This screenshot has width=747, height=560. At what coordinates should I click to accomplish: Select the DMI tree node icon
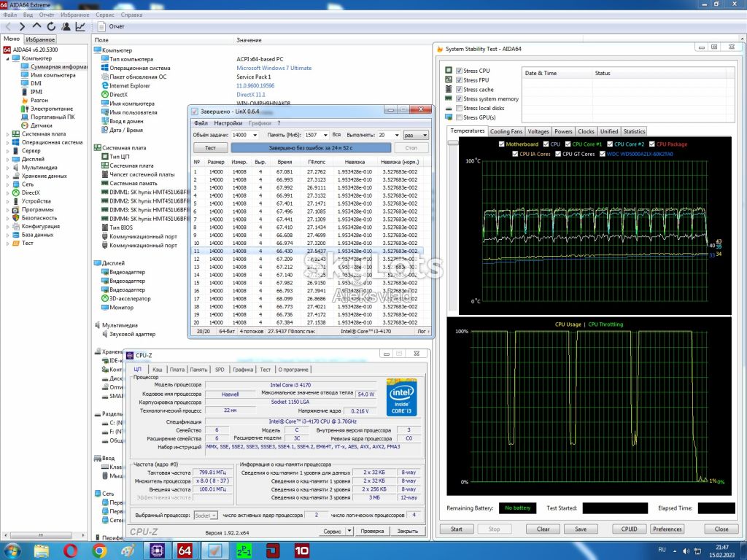click(x=25, y=83)
